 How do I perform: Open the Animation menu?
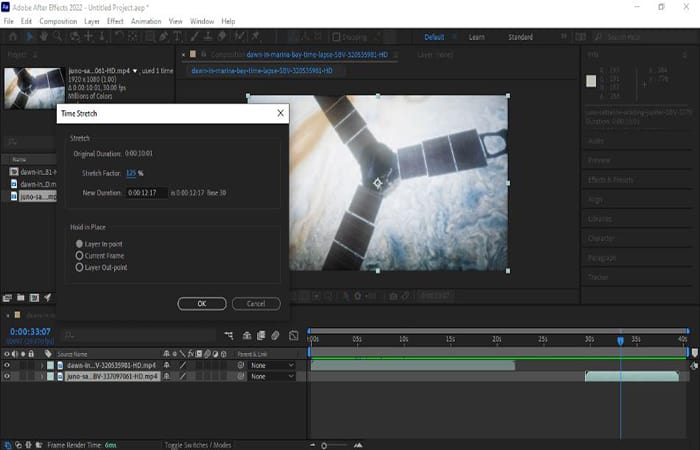click(146, 21)
